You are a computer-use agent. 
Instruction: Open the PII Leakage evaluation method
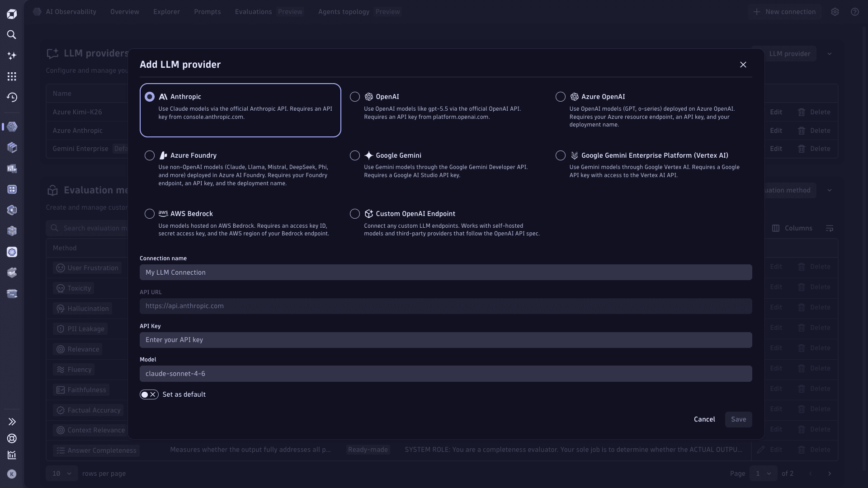pos(80,329)
